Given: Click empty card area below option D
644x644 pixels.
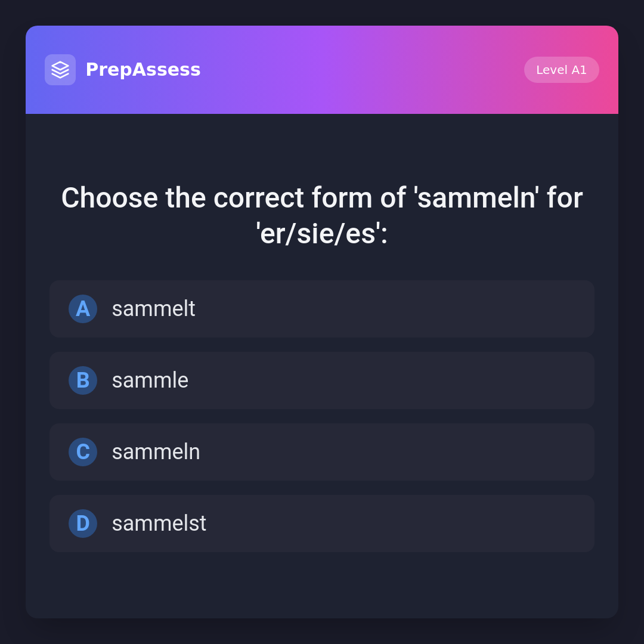Looking at the screenshot, I should click(x=322, y=584).
